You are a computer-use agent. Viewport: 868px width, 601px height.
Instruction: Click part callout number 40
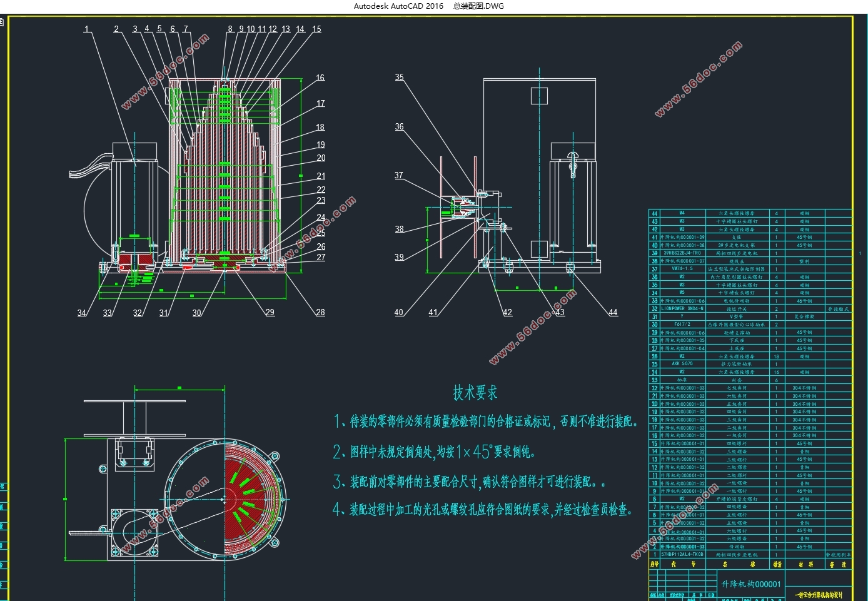point(399,312)
